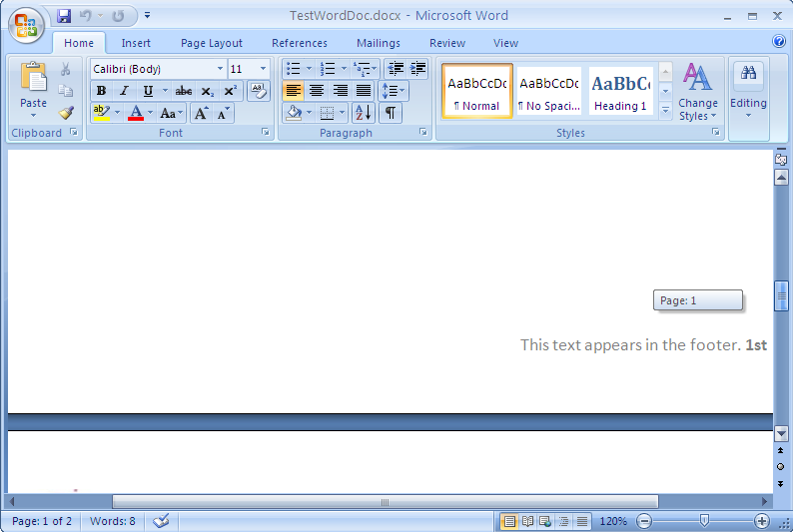
Task: Select the Heading 1 style
Action: [x=620, y=92]
